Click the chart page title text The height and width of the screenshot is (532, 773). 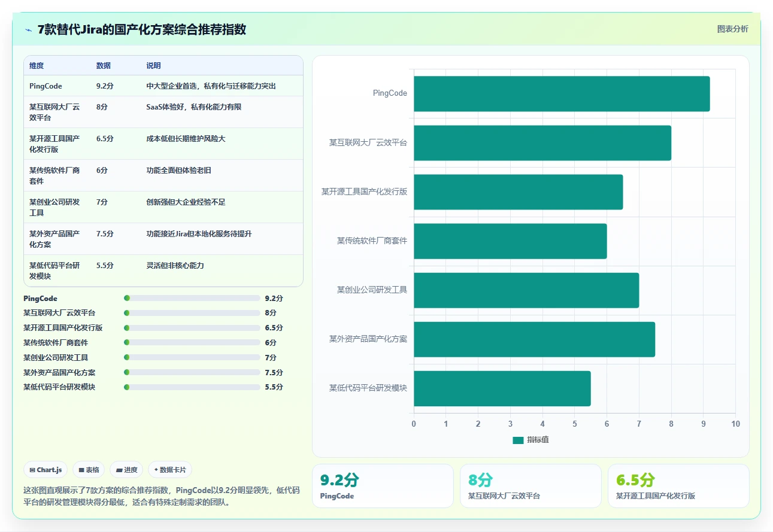pos(142,30)
